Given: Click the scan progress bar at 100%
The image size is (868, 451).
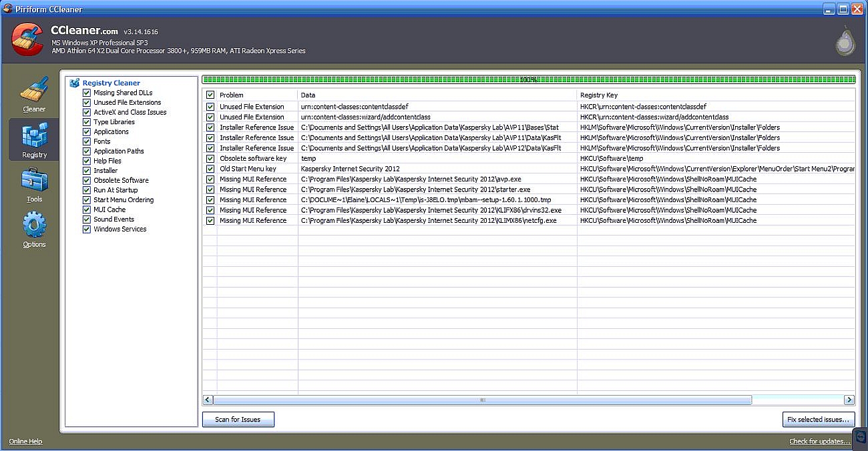Looking at the screenshot, I should [x=528, y=79].
